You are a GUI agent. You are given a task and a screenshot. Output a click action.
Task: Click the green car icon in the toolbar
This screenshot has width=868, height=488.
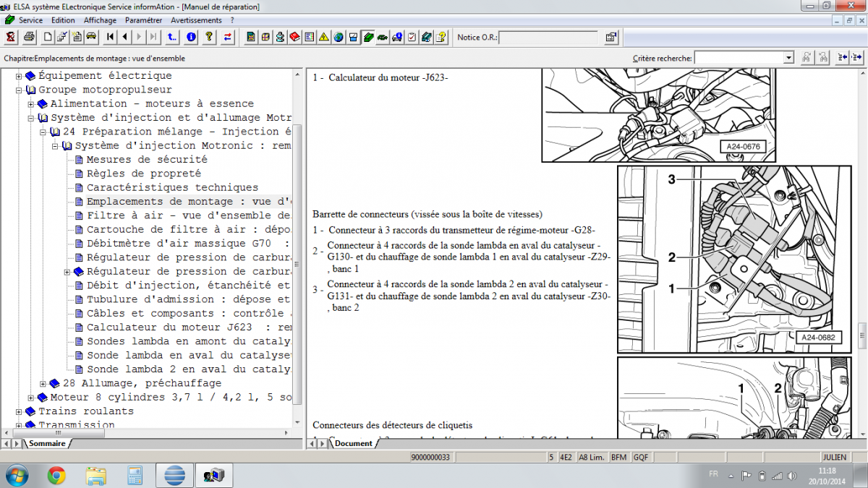(x=383, y=37)
